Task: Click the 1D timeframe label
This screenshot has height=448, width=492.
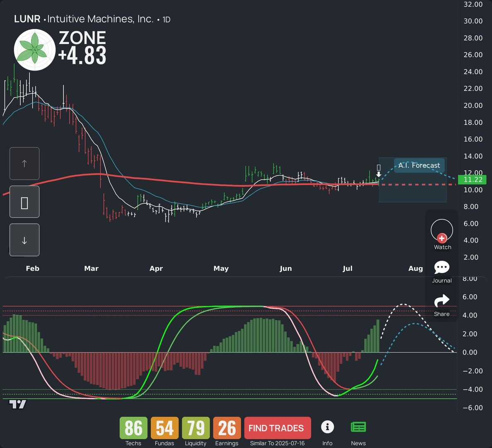Action: pos(166,19)
